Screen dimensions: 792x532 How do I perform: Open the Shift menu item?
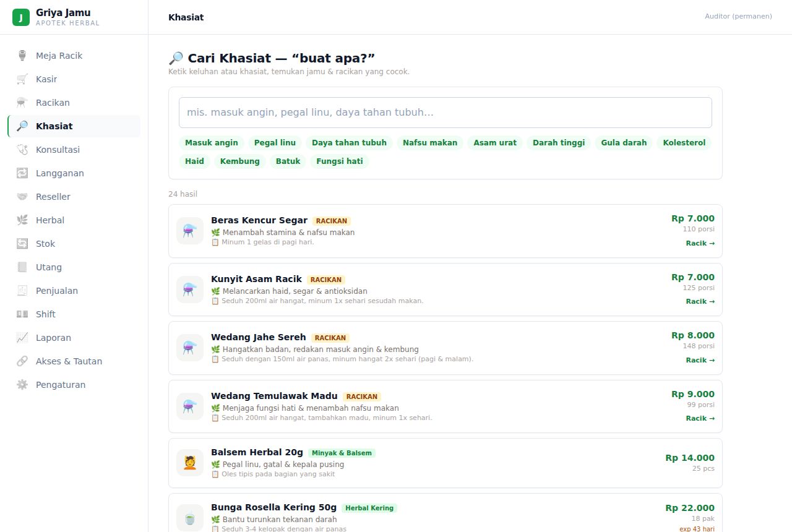point(74,314)
